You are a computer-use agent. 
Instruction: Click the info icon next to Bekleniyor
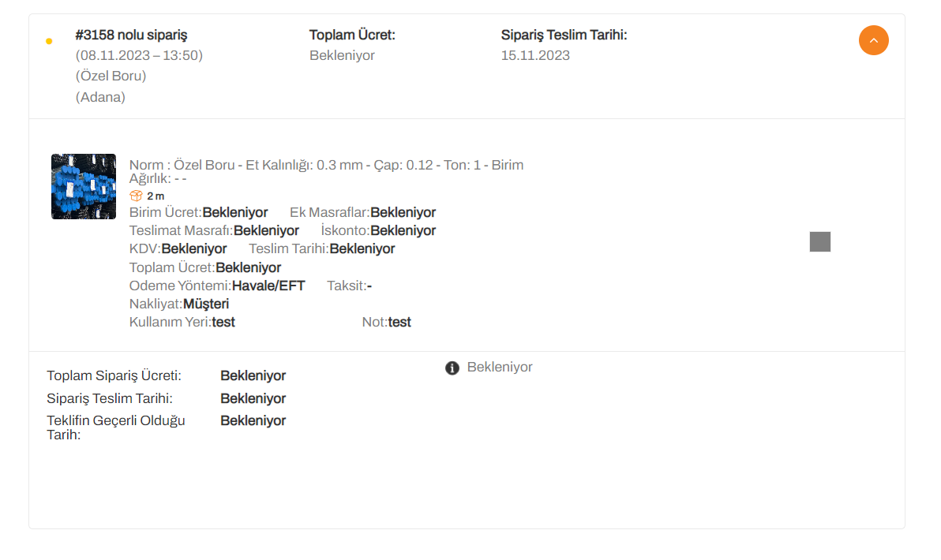coord(452,368)
